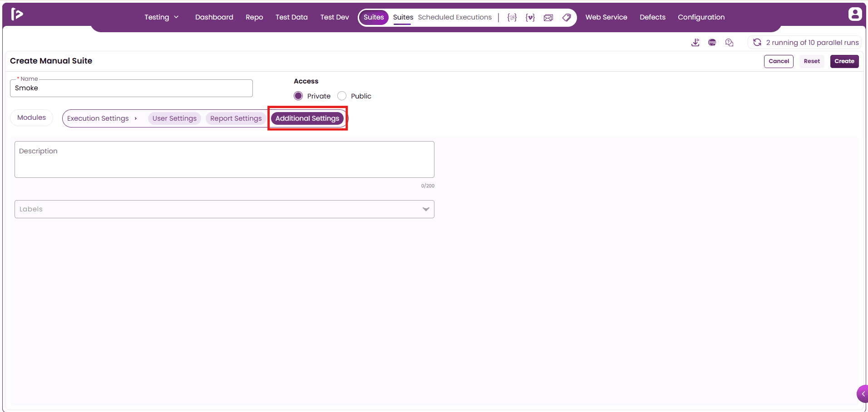868x412 pixels.
Task: Click the striped globe icon
Action: tap(712, 42)
